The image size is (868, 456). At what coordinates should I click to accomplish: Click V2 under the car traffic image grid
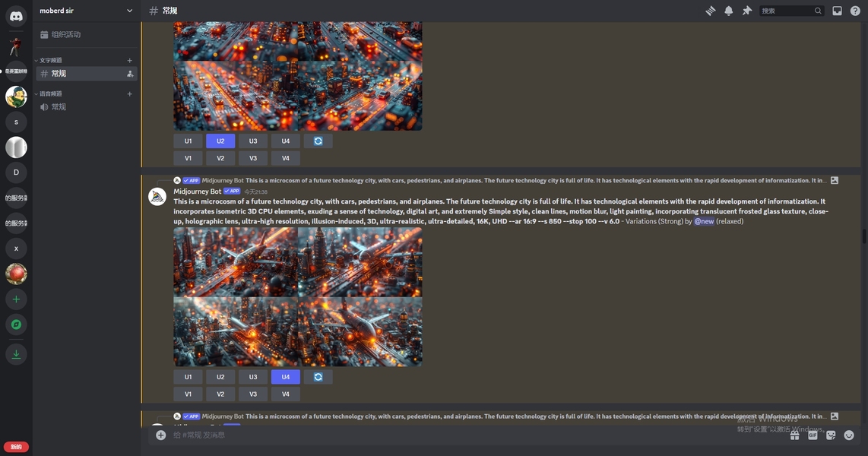[x=220, y=158]
